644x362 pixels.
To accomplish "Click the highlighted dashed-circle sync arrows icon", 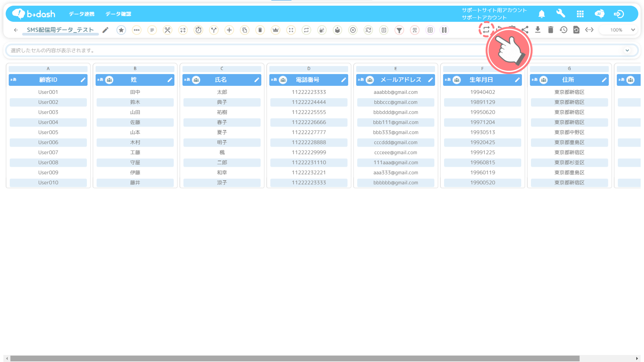I will pos(486,30).
